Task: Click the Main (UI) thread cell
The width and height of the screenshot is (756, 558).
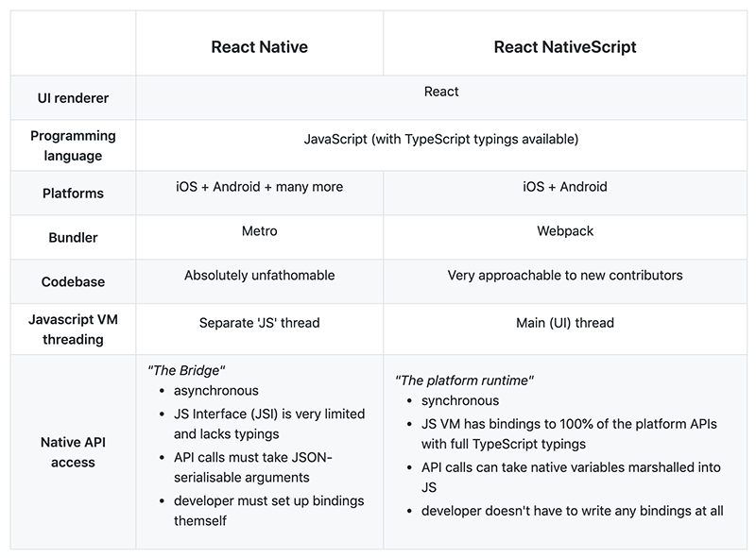Action: (563, 322)
